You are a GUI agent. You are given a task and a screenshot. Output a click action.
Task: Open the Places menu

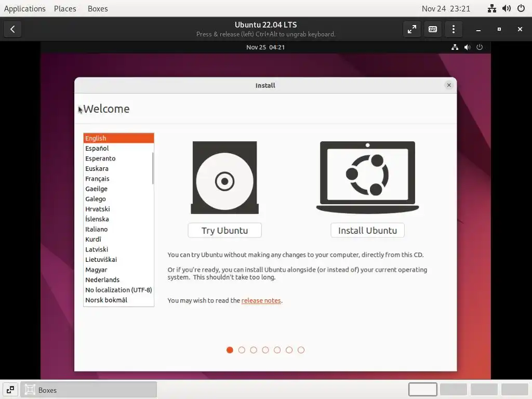point(65,8)
